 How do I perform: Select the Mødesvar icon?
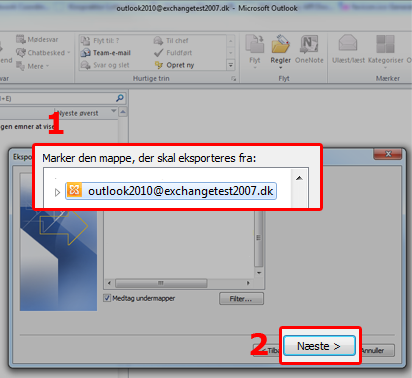tap(21, 39)
